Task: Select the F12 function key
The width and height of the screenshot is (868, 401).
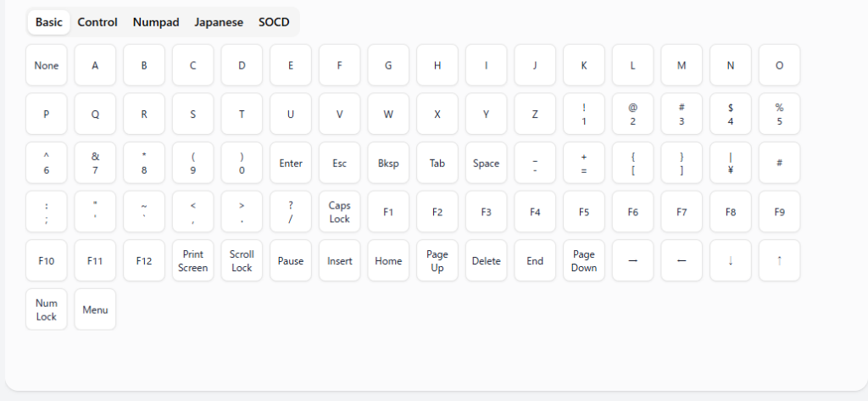Action: point(144,261)
